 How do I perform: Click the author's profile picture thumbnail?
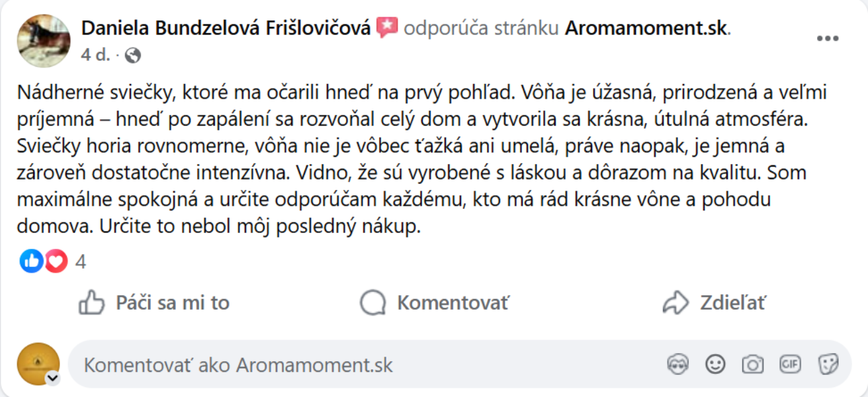44,40
